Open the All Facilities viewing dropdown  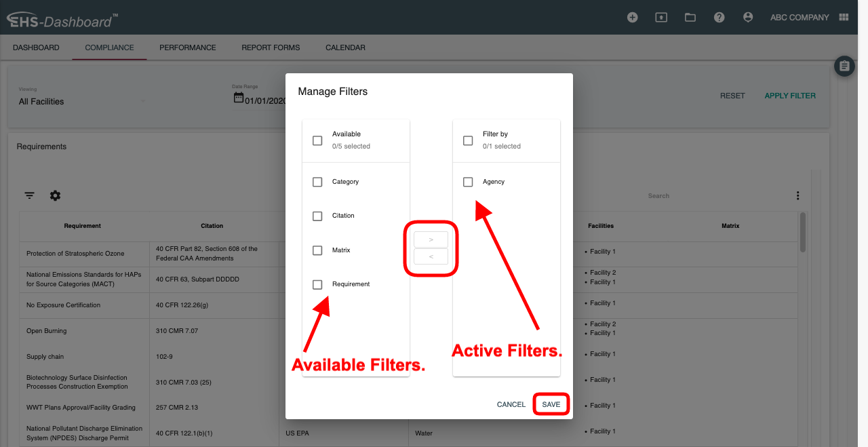click(x=81, y=102)
